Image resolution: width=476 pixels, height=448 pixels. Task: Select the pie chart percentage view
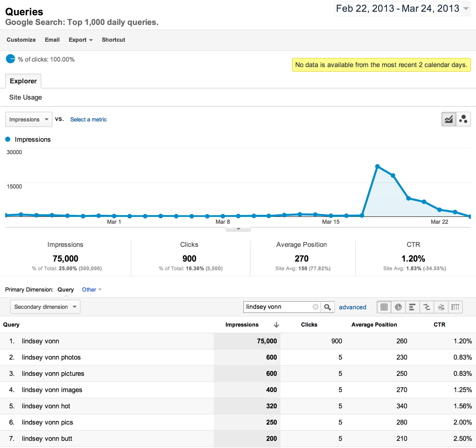(x=398, y=307)
